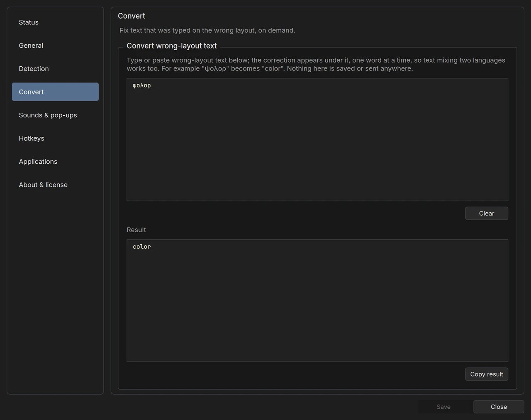Open About & license page

tap(55, 185)
